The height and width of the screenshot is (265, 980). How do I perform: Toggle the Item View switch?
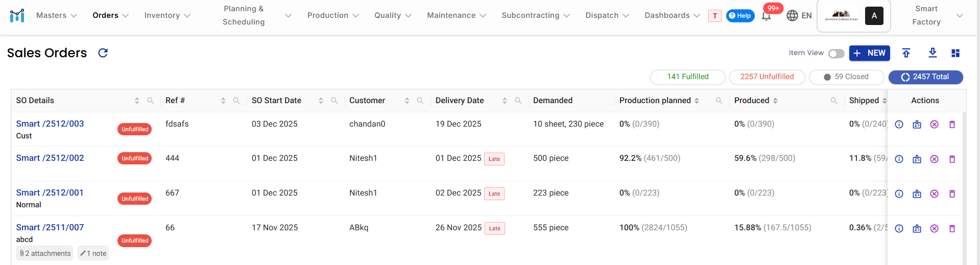click(836, 54)
